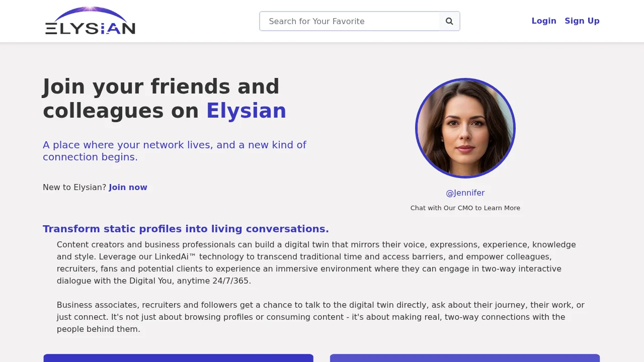Click the Join now link
Screen dimensions: 644x362
pyautogui.click(x=128, y=187)
